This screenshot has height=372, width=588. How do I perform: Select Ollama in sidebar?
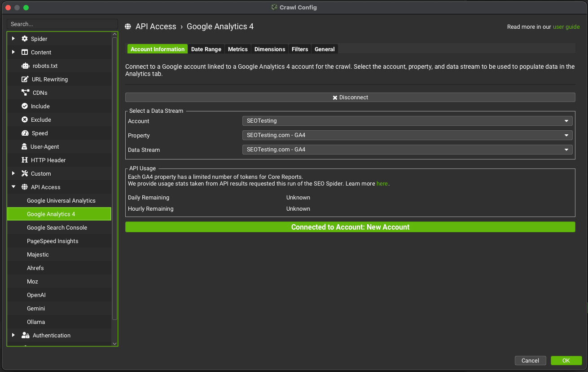click(59, 322)
